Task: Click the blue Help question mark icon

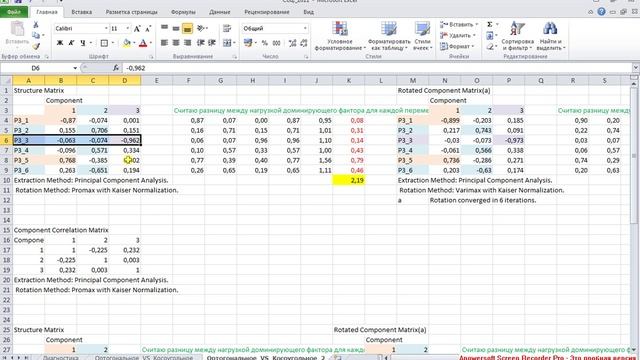Action: coord(601,11)
